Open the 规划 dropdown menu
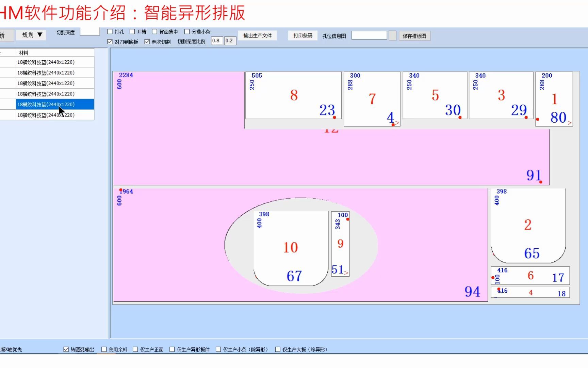 point(31,34)
